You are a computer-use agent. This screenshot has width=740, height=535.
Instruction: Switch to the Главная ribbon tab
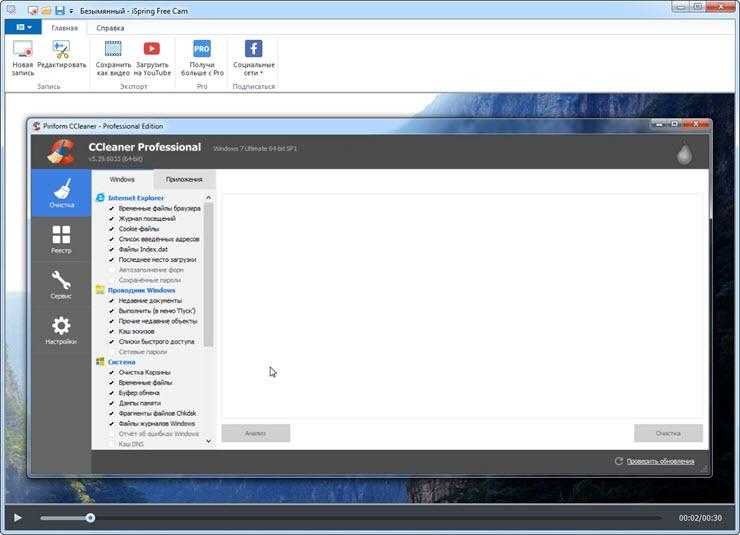pyautogui.click(x=65, y=28)
